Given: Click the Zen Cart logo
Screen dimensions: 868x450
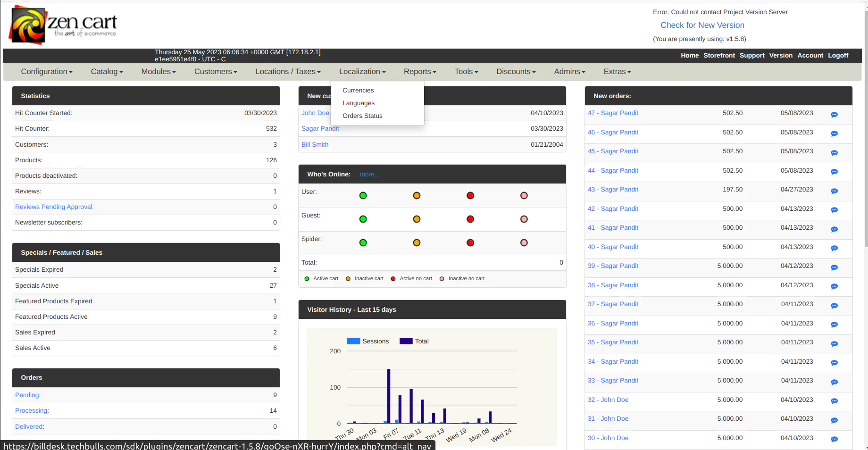Looking at the screenshot, I should pyautogui.click(x=63, y=25).
